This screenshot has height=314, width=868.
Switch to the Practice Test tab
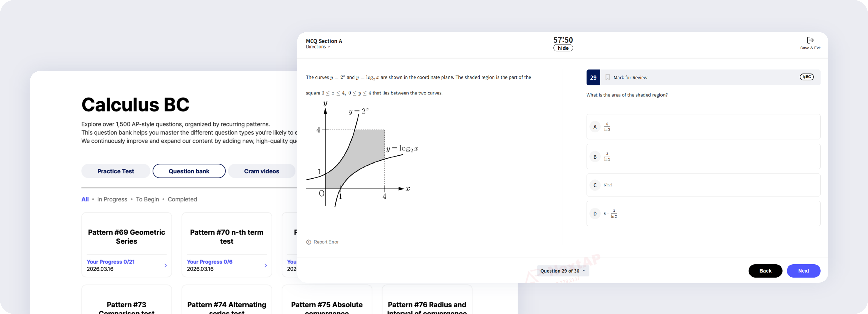pos(116,171)
